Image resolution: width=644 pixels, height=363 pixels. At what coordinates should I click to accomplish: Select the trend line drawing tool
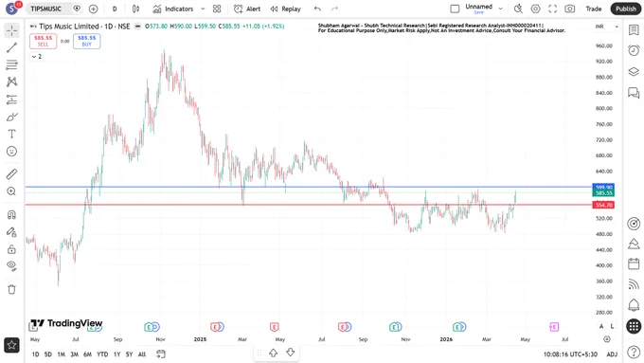(12, 47)
